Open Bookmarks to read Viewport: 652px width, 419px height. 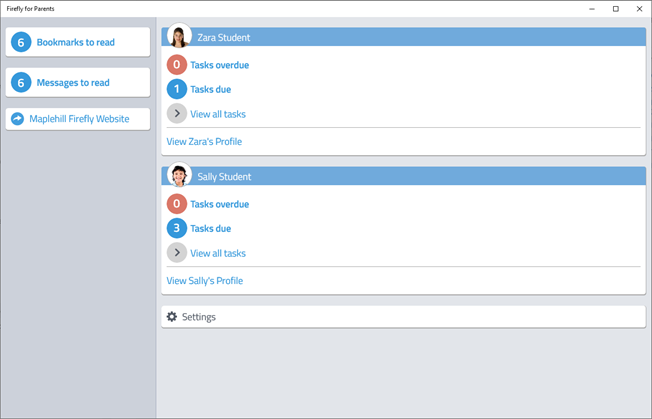pyautogui.click(x=76, y=42)
